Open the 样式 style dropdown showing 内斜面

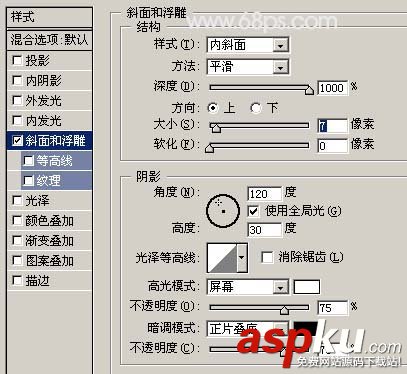pyautogui.click(x=248, y=45)
